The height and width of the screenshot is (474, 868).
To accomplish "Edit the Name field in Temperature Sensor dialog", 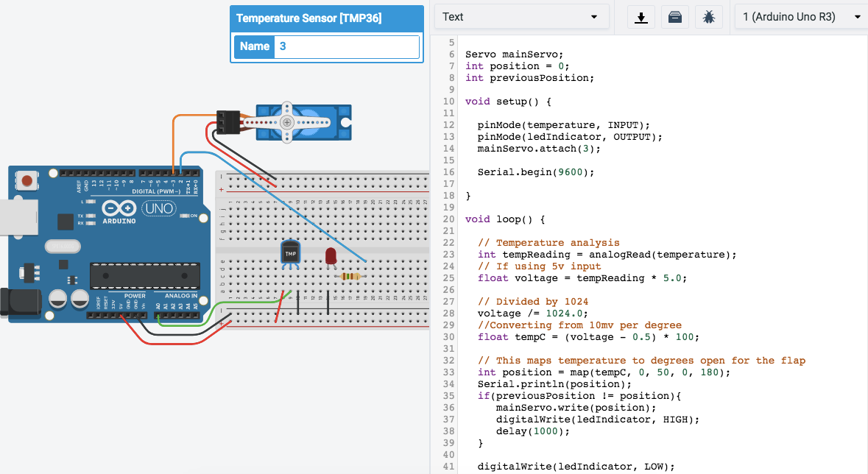I will (346, 46).
